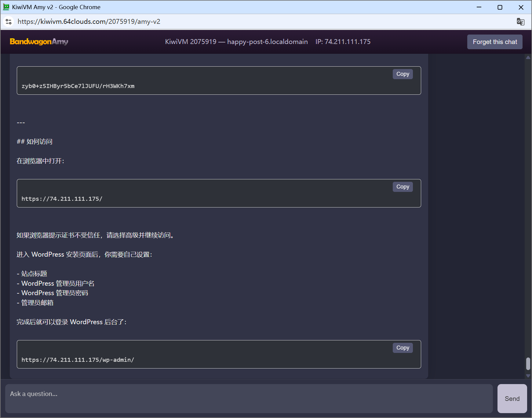This screenshot has width=532, height=418.
Task: Click the line '- 站点标题'
Action: 32,274
